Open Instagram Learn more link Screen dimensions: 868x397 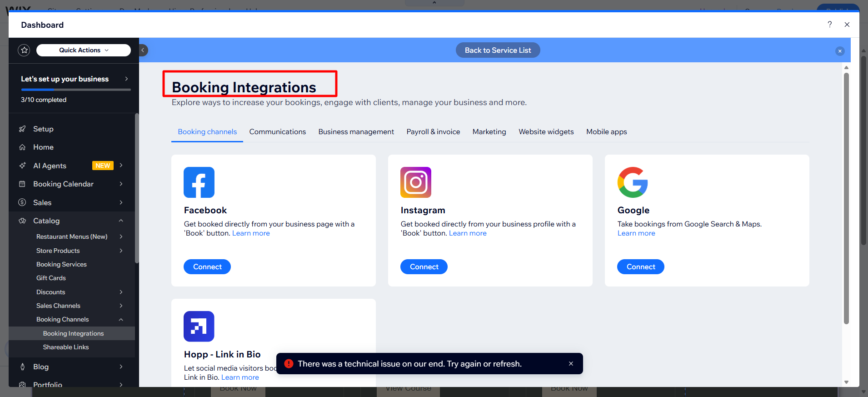pos(468,233)
